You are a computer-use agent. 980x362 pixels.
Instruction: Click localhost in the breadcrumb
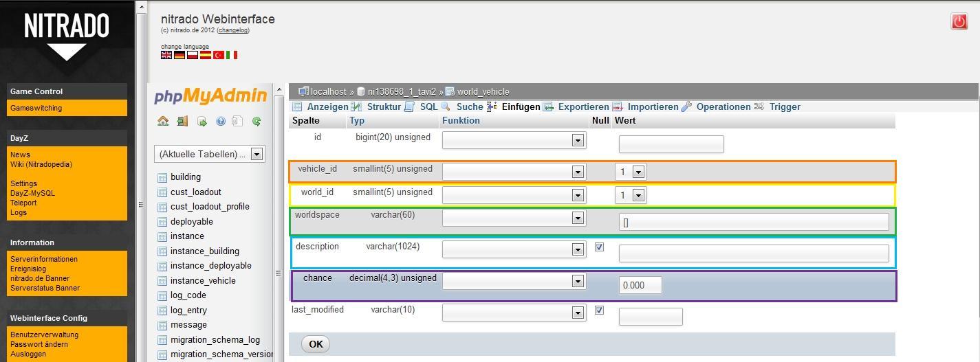pos(328,91)
